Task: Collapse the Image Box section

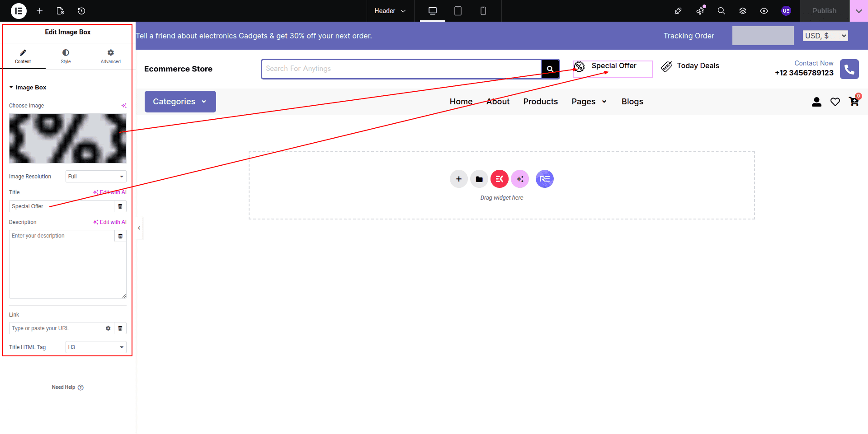Action: [x=28, y=88]
